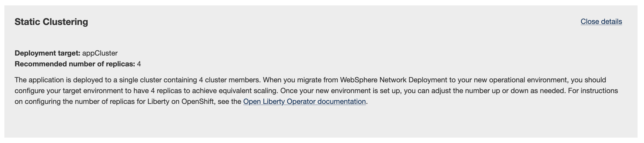Screen dimensions: 644x143
Task: Click the phrase The application is deployed
Action: click(59, 80)
